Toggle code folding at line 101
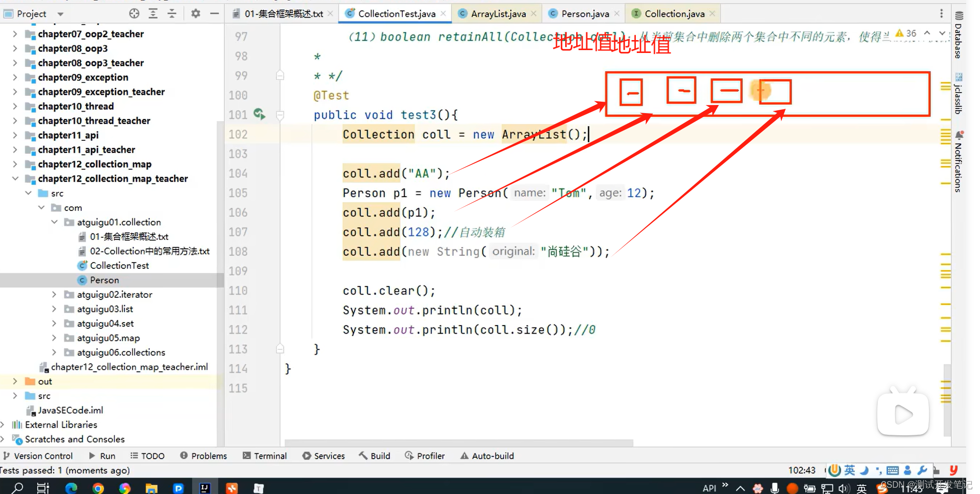Image resolution: width=980 pixels, height=494 pixels. [280, 115]
